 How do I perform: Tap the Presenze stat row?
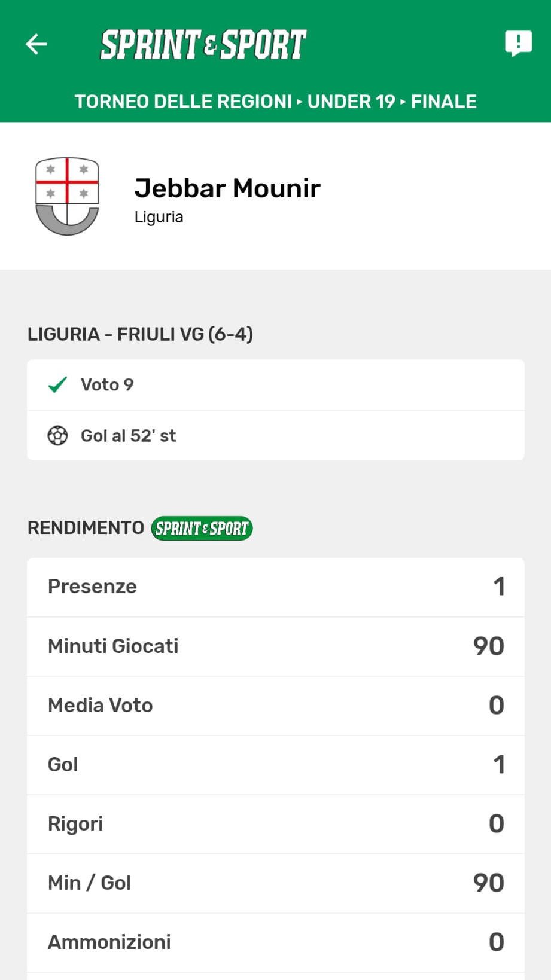275,587
